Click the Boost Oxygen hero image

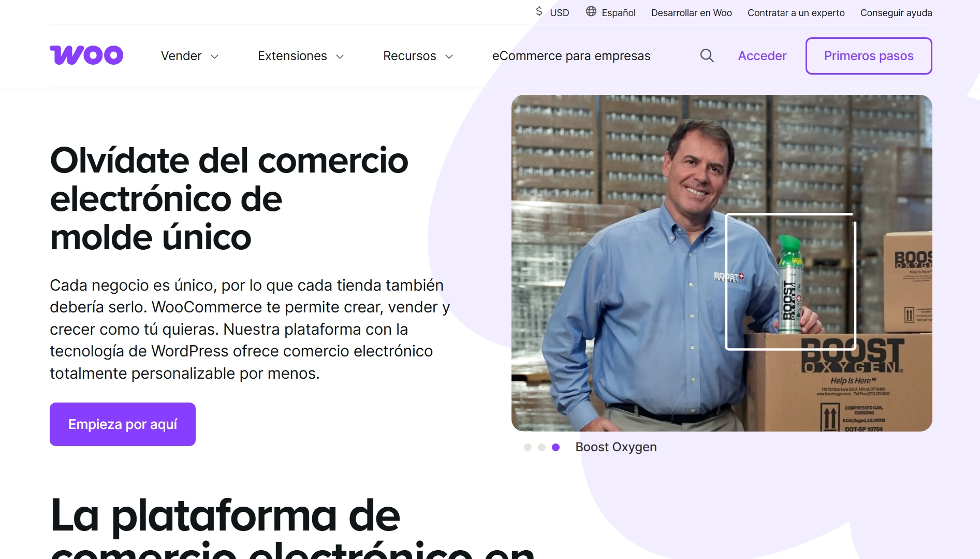pyautogui.click(x=722, y=263)
